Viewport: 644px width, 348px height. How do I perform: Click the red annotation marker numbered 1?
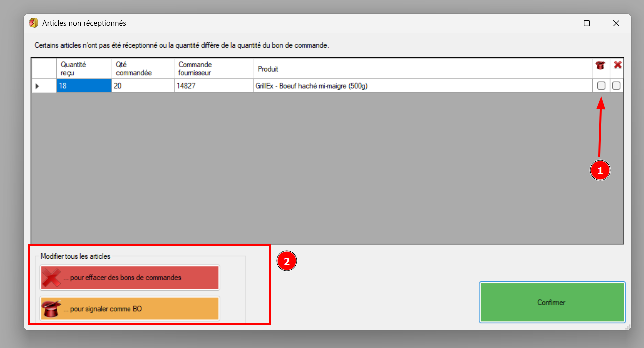(x=600, y=170)
